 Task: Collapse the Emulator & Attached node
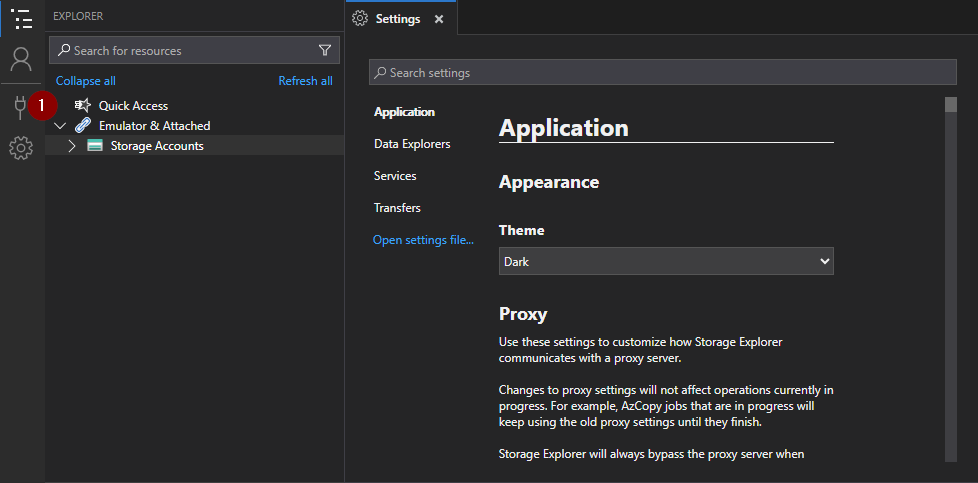coord(60,126)
